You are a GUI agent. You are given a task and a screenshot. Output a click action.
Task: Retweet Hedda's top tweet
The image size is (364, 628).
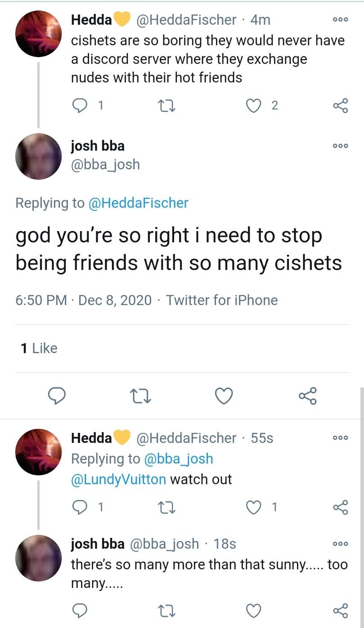tap(166, 105)
